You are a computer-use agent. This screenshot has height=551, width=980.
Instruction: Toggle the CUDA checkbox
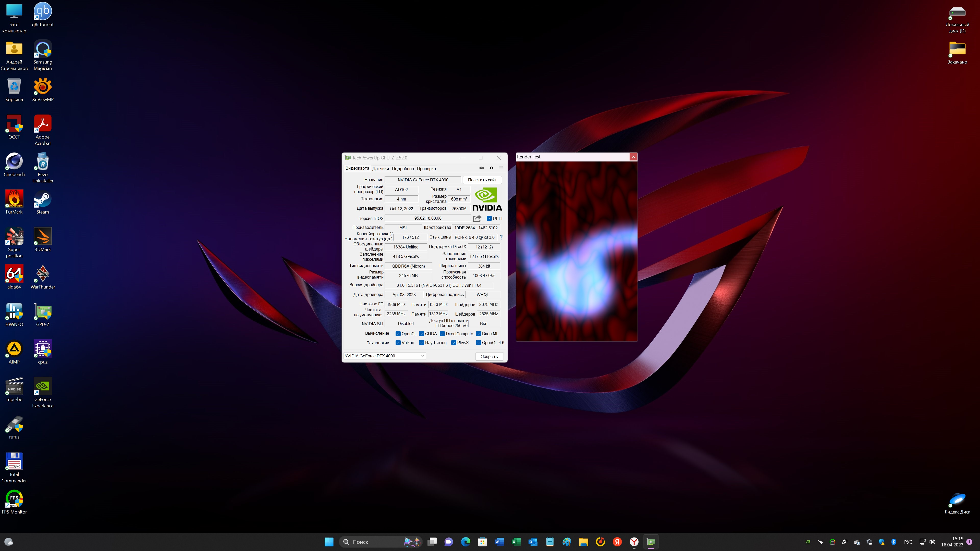click(x=422, y=333)
